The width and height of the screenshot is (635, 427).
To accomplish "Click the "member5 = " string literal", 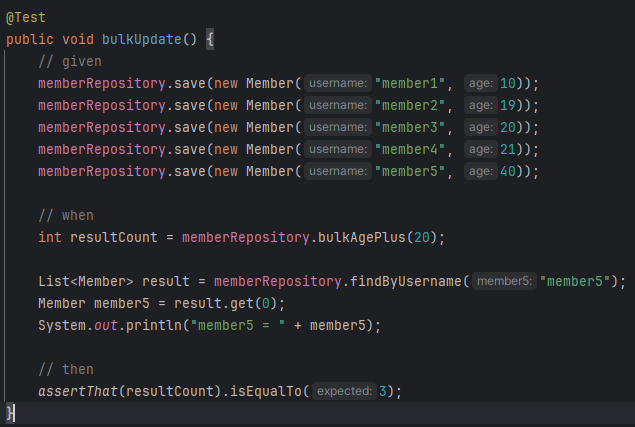I will tap(237, 325).
